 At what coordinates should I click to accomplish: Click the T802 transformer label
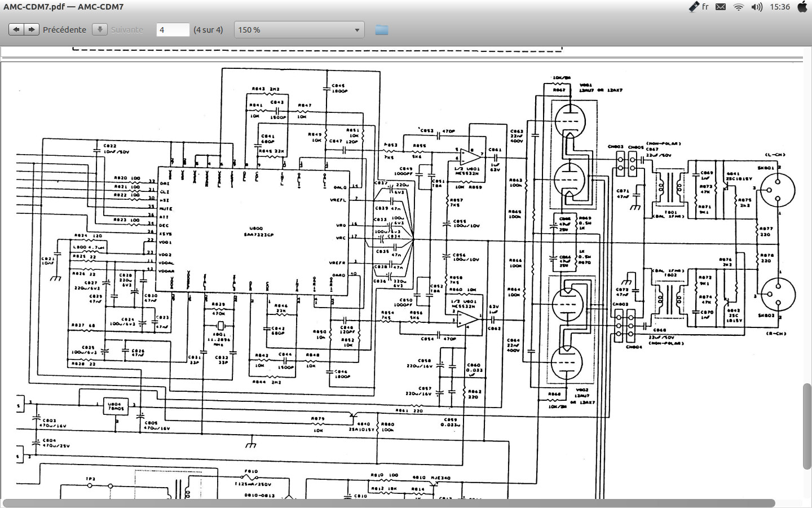[x=670, y=275]
